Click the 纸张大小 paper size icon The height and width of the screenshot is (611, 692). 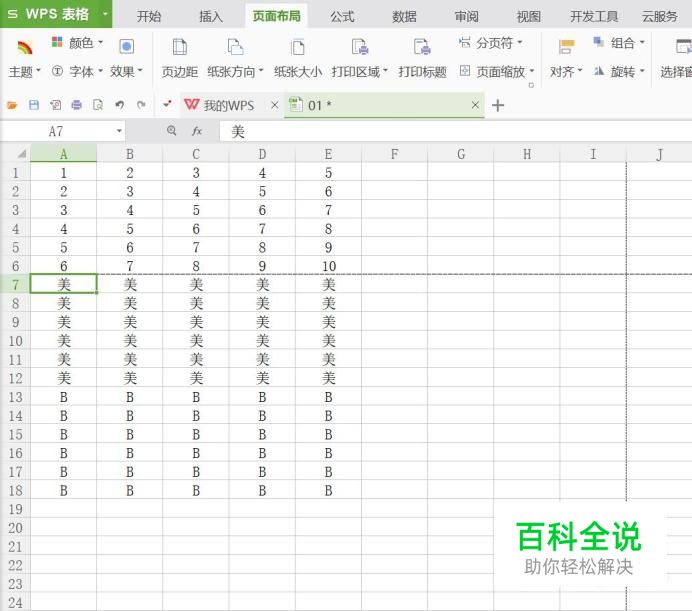pyautogui.click(x=298, y=46)
